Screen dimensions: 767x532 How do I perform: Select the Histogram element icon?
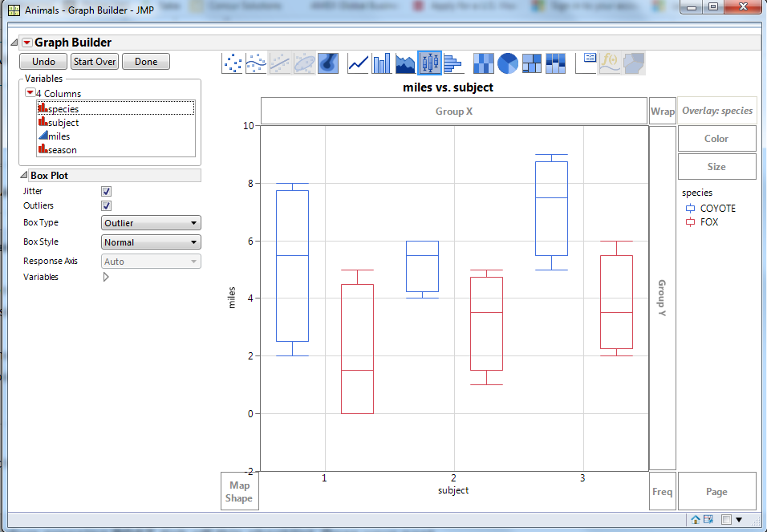coord(453,63)
